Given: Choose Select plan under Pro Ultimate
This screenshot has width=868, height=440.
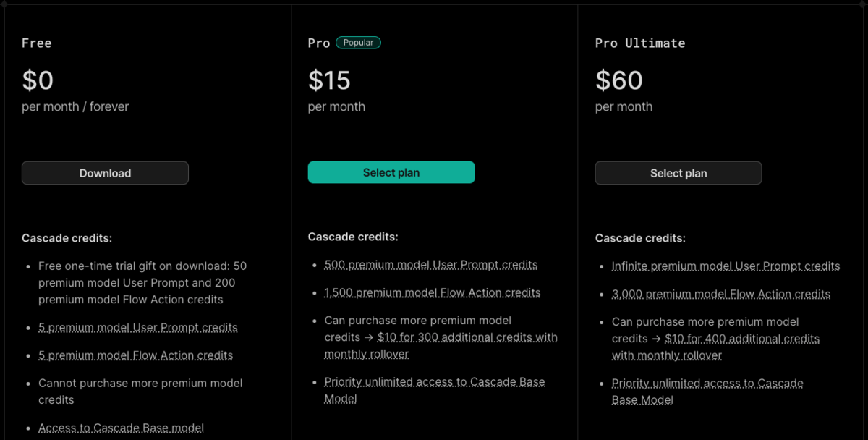Looking at the screenshot, I should click(x=678, y=173).
